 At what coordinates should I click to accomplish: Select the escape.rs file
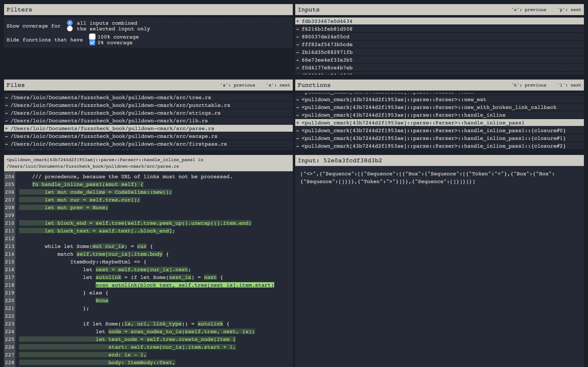coord(114,136)
